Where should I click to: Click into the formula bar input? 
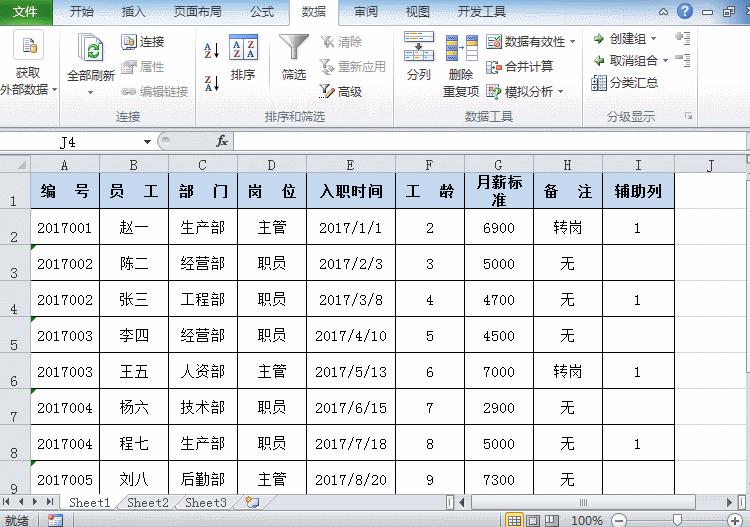pos(490,142)
